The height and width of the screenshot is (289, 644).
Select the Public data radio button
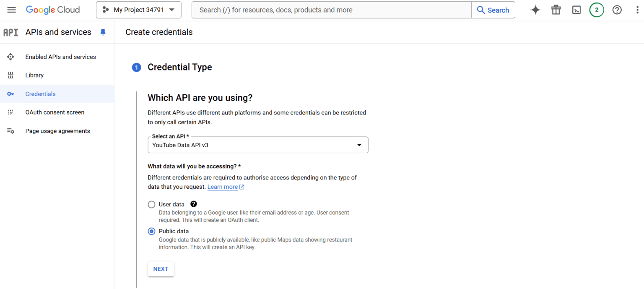tap(151, 232)
